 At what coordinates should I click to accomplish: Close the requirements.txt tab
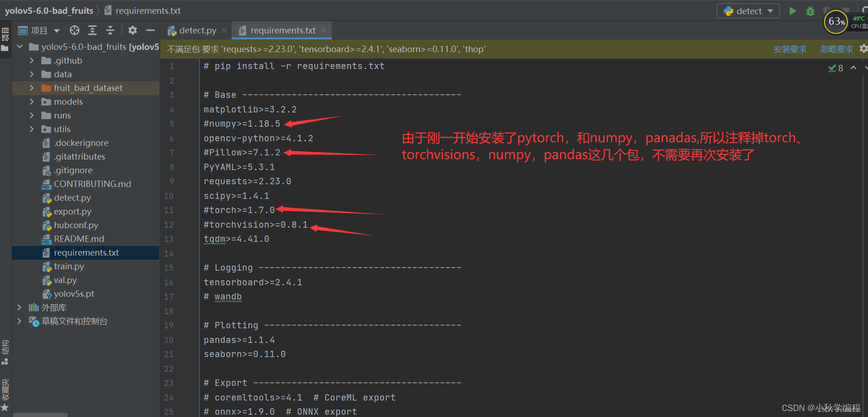[323, 30]
